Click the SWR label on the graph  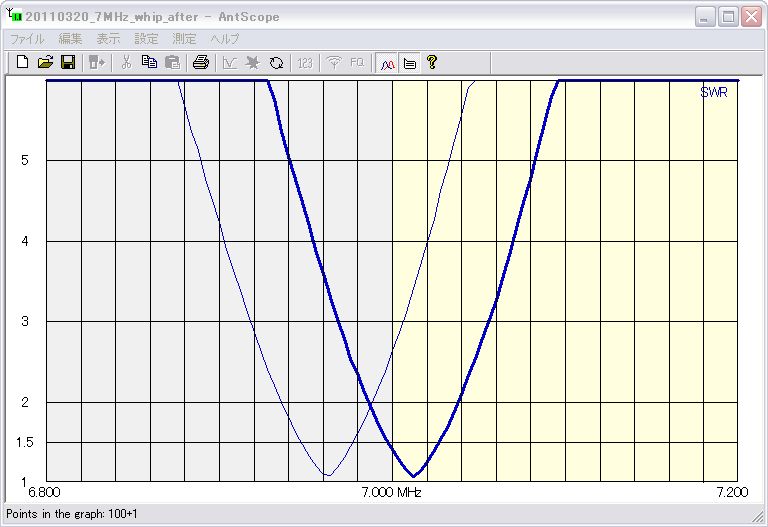point(714,92)
